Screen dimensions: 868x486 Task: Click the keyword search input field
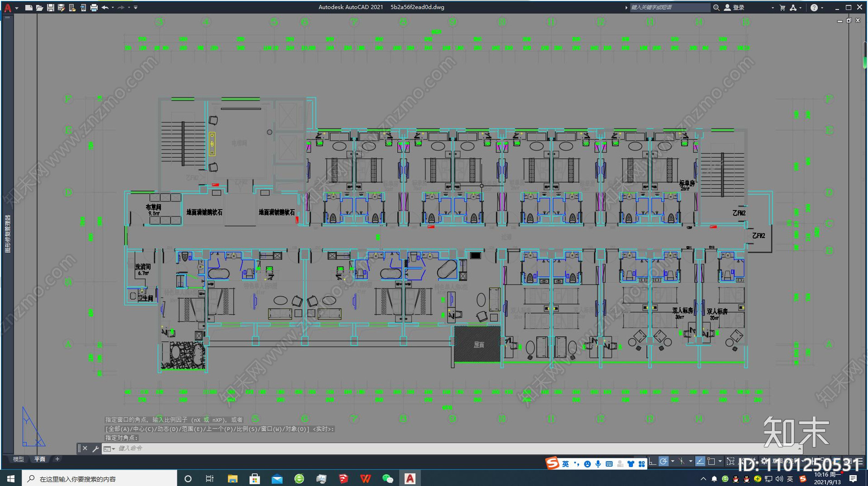tap(669, 8)
